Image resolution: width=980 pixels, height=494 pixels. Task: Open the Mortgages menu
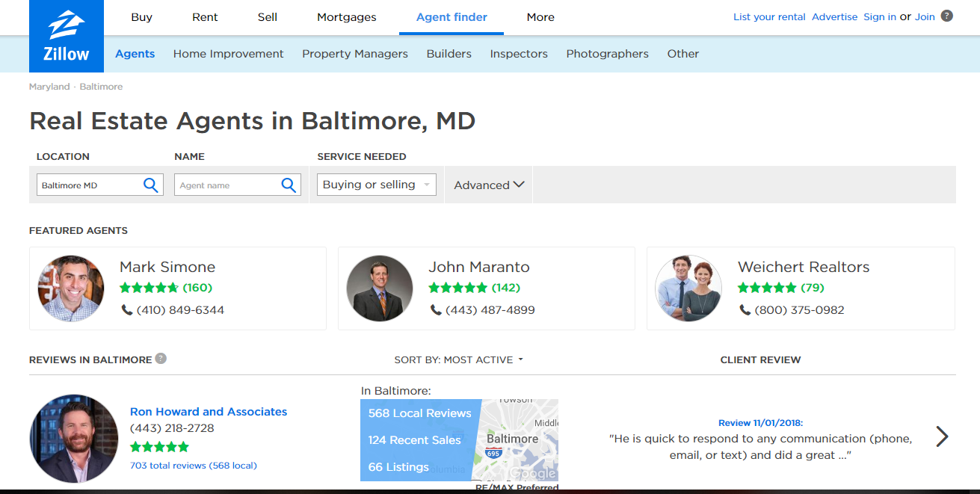click(347, 17)
